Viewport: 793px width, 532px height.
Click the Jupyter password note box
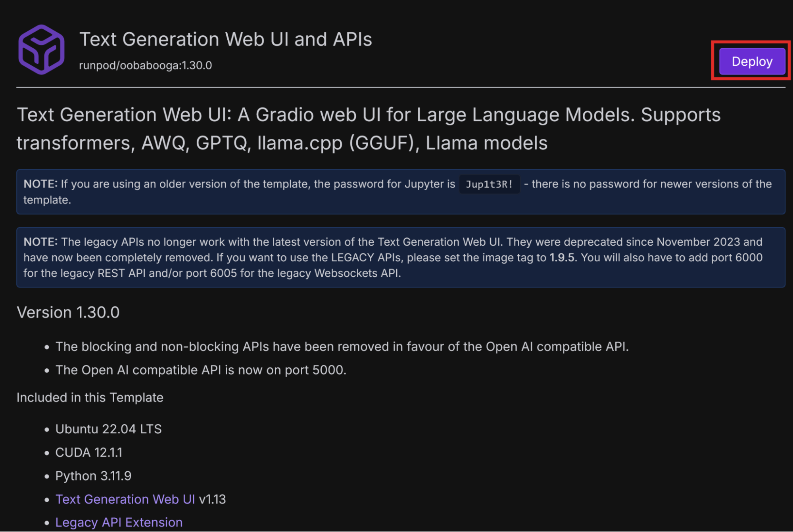coord(401,192)
